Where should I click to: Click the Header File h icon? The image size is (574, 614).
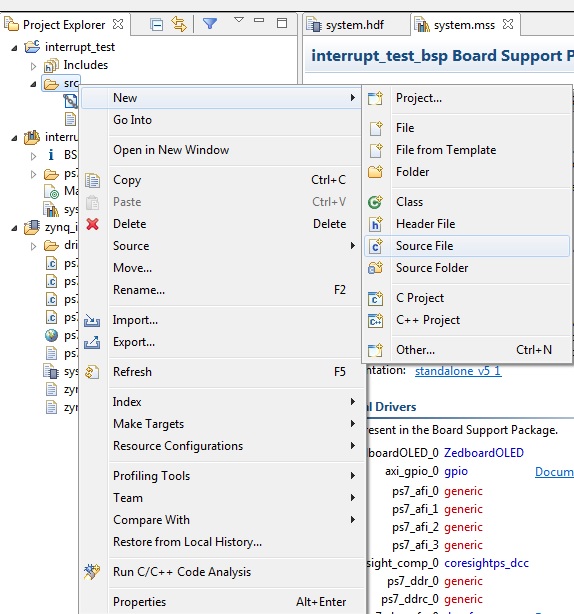375,224
